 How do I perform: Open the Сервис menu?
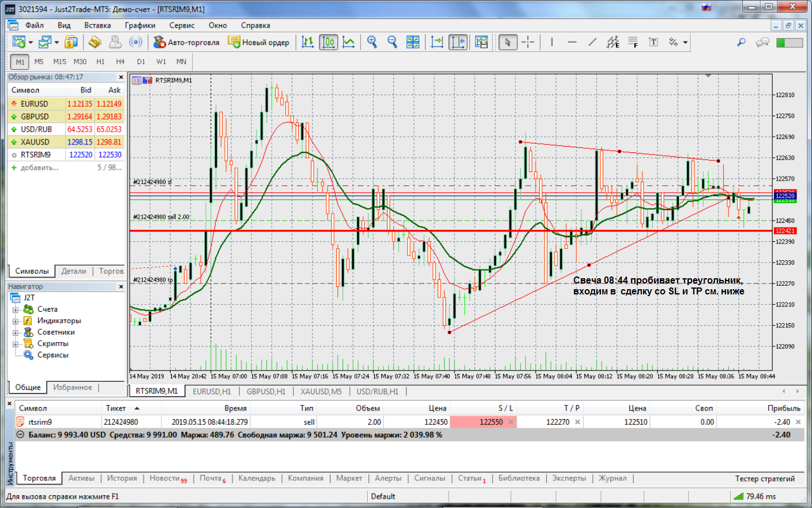pyautogui.click(x=182, y=25)
